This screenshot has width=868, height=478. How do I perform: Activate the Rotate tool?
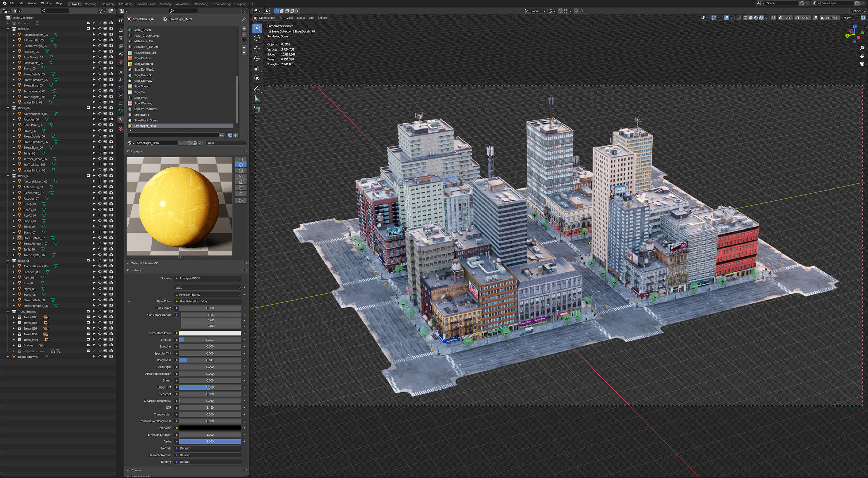pos(257,58)
